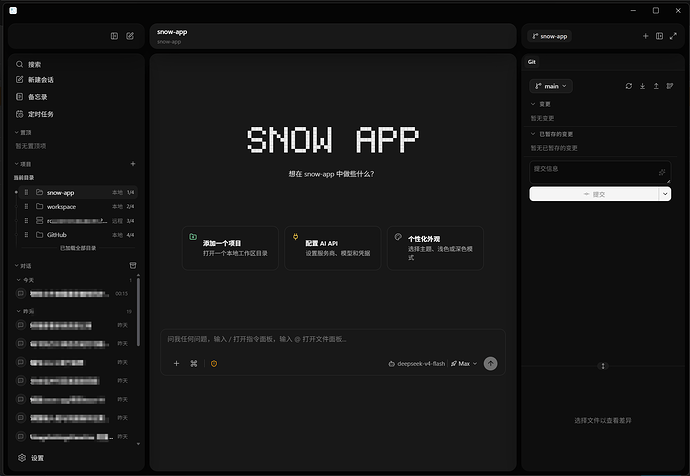Refresh git status with the sync icon
This screenshot has height=476, width=690.
pyautogui.click(x=629, y=86)
